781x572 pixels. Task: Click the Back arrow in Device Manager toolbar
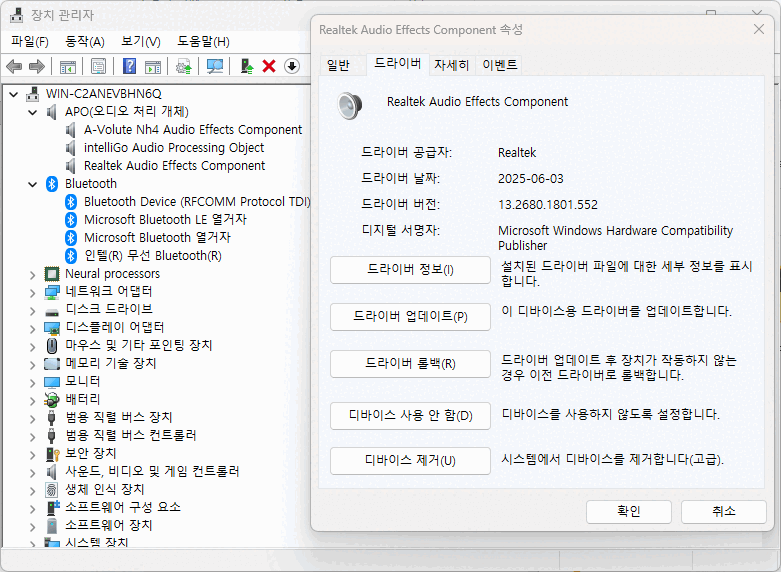click(x=14, y=66)
